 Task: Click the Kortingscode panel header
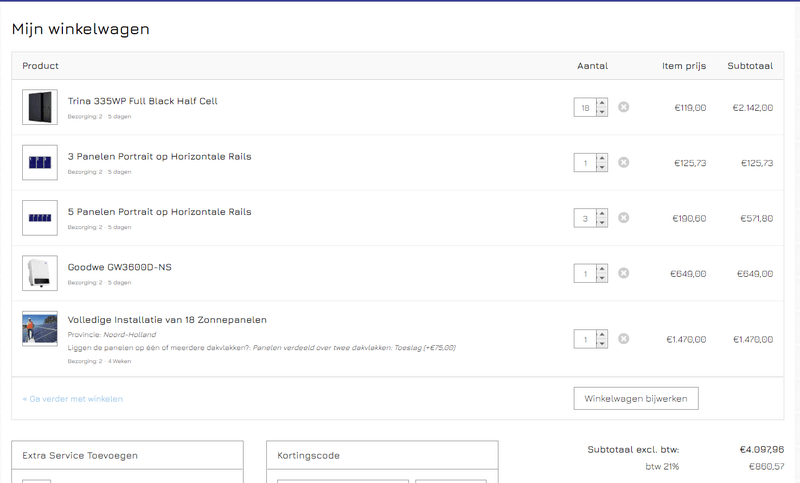pos(382,455)
